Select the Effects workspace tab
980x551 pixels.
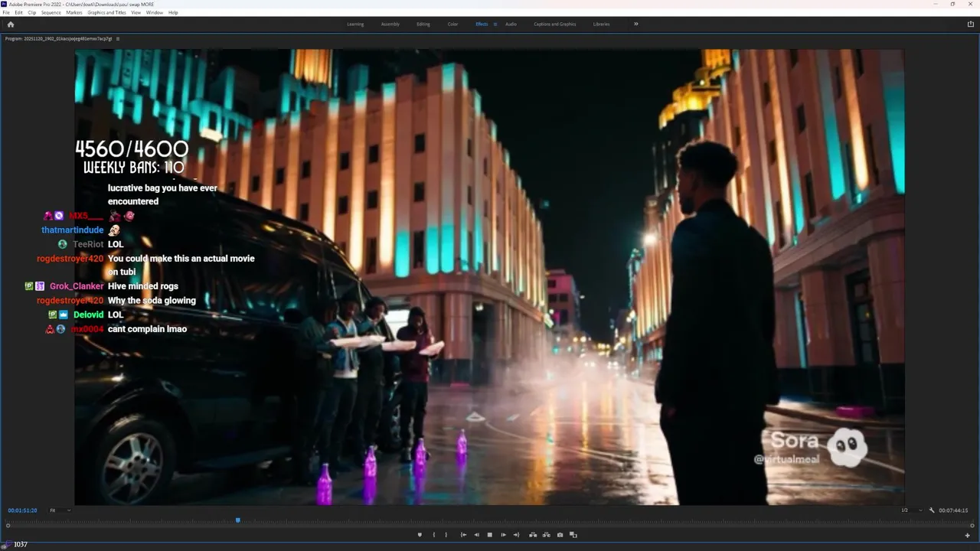pos(482,24)
